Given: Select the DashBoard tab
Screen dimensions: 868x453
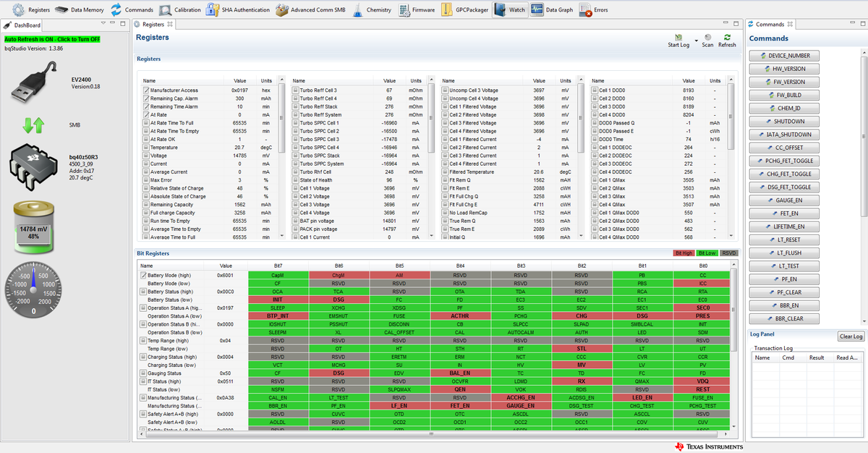Looking at the screenshot, I should coord(22,25).
